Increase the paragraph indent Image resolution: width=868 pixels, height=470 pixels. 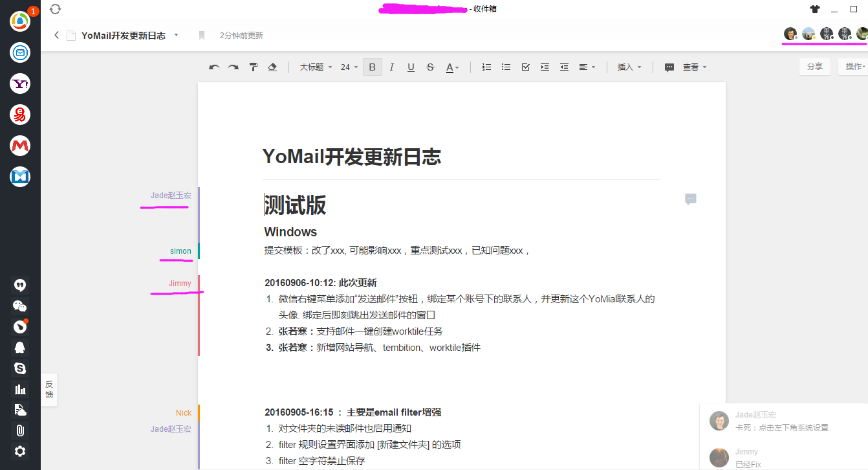[544, 67]
